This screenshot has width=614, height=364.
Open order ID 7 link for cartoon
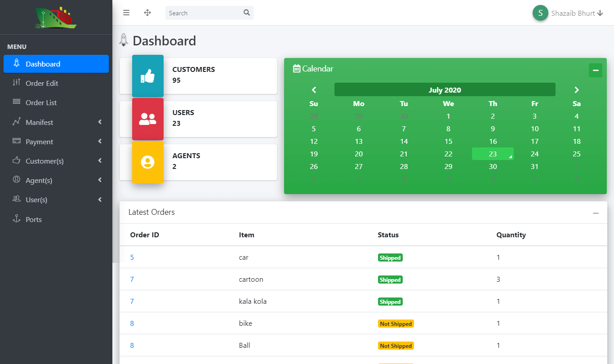tap(132, 280)
